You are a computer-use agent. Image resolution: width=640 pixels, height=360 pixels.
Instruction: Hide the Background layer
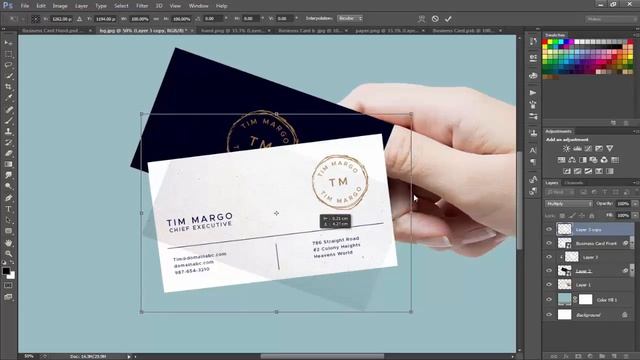tap(549, 315)
